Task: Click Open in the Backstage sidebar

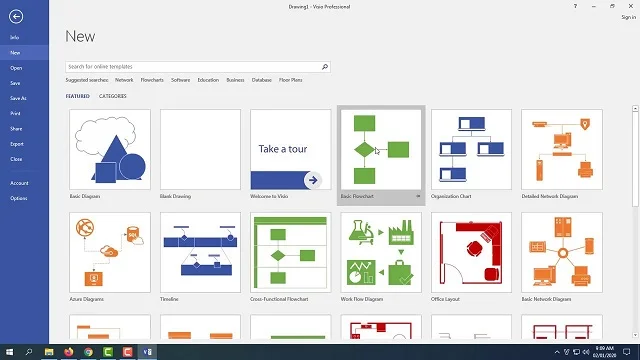Action: 24,68
